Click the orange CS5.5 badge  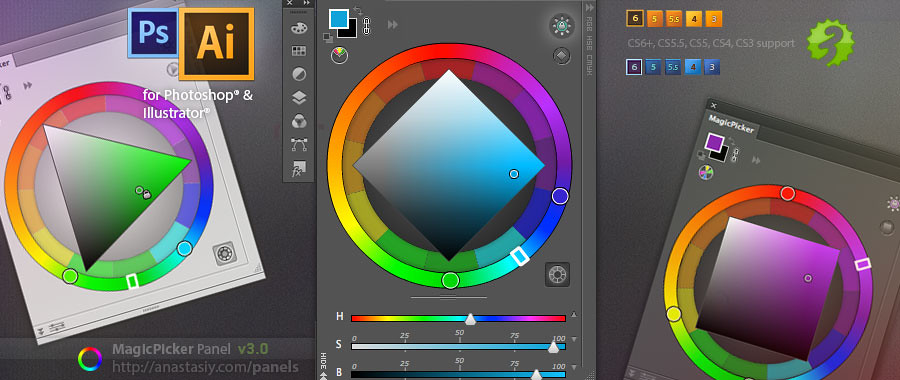[674, 19]
